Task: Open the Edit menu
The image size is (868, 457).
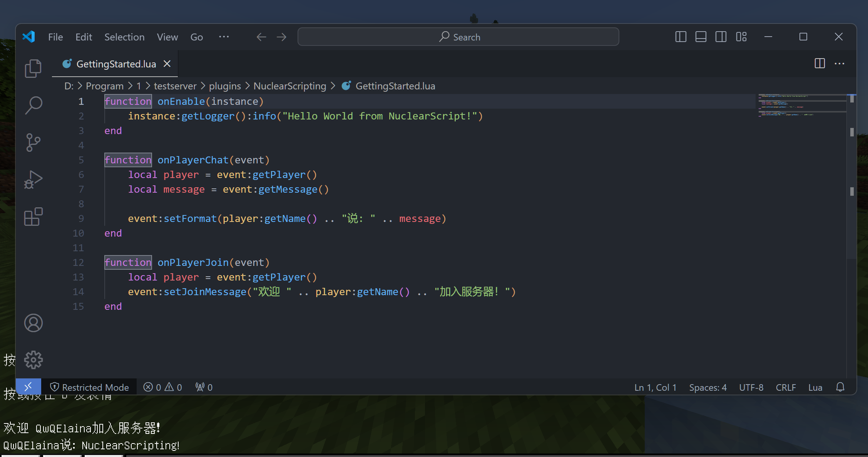Action: pos(84,37)
